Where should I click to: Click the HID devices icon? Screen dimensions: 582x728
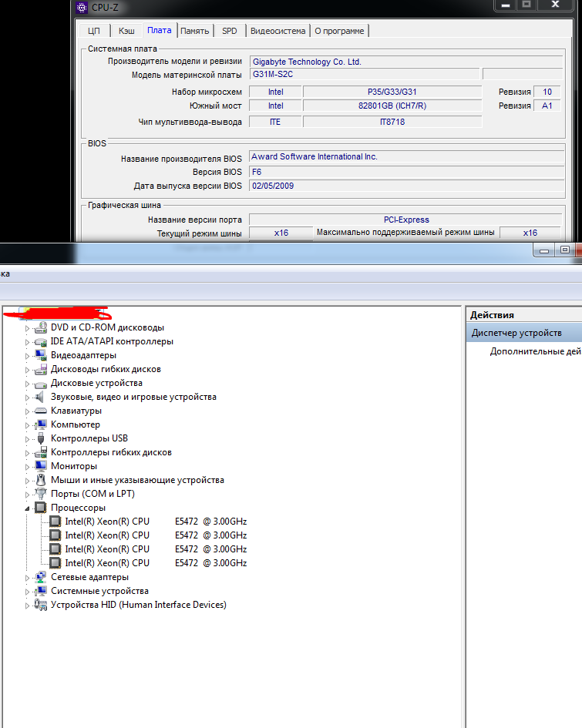coord(41,605)
